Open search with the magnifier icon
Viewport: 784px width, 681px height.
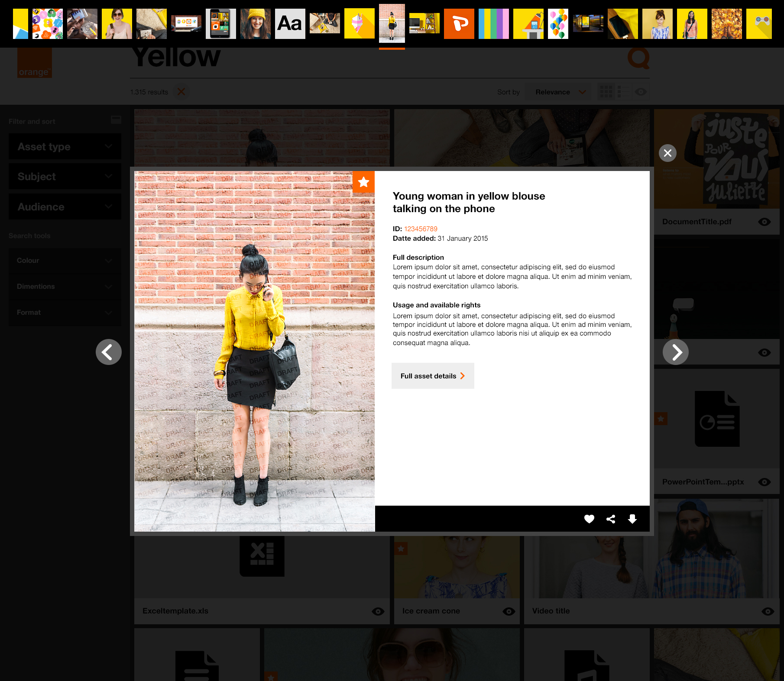[x=638, y=58]
